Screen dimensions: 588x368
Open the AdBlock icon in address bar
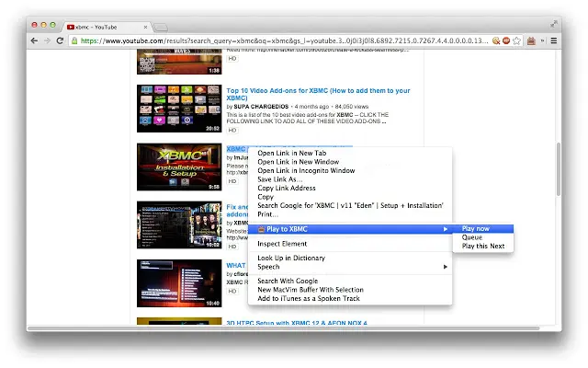[x=506, y=40]
